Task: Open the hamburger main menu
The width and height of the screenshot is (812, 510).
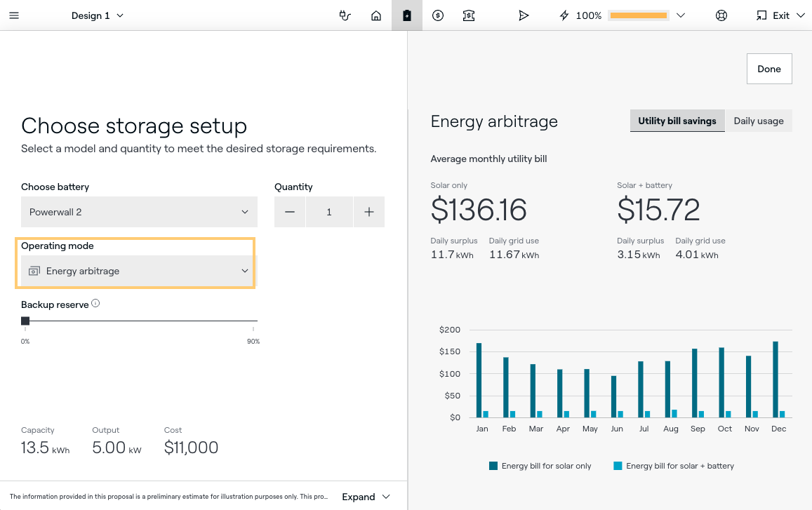Action: point(14,15)
